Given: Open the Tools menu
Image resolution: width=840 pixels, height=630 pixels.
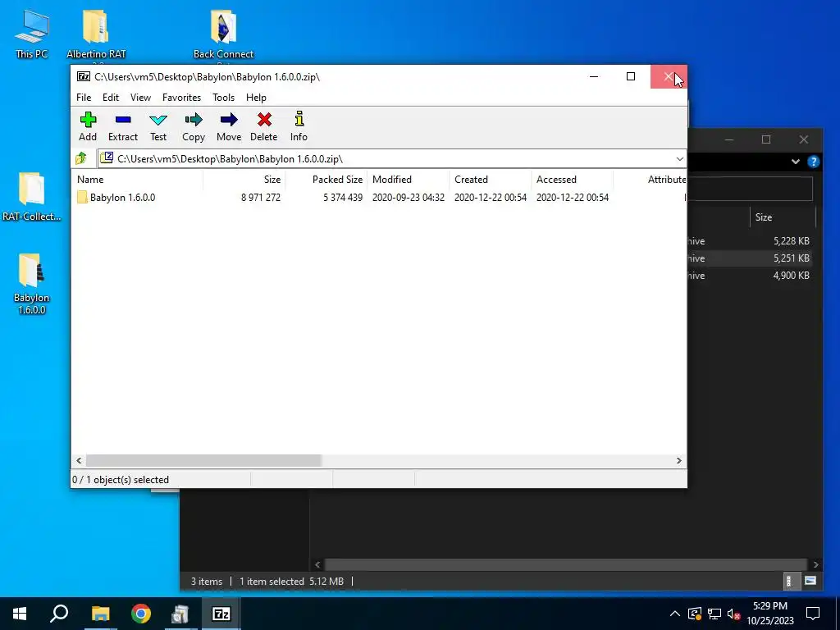Looking at the screenshot, I should pos(223,98).
